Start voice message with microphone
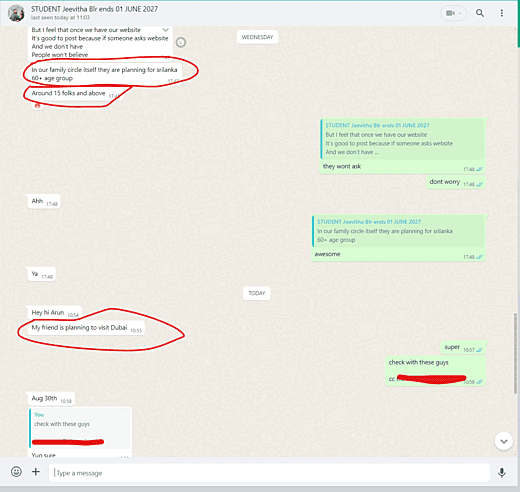 click(x=502, y=472)
